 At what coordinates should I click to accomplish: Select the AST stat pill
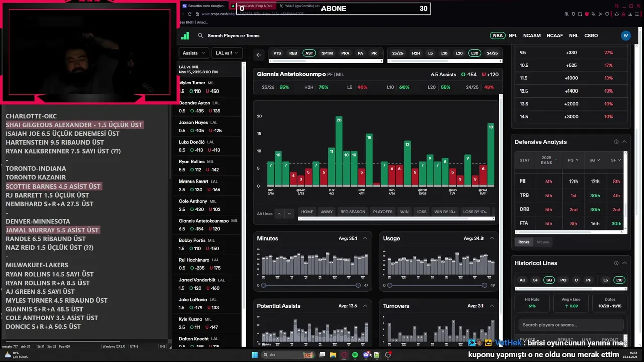pyautogui.click(x=309, y=53)
